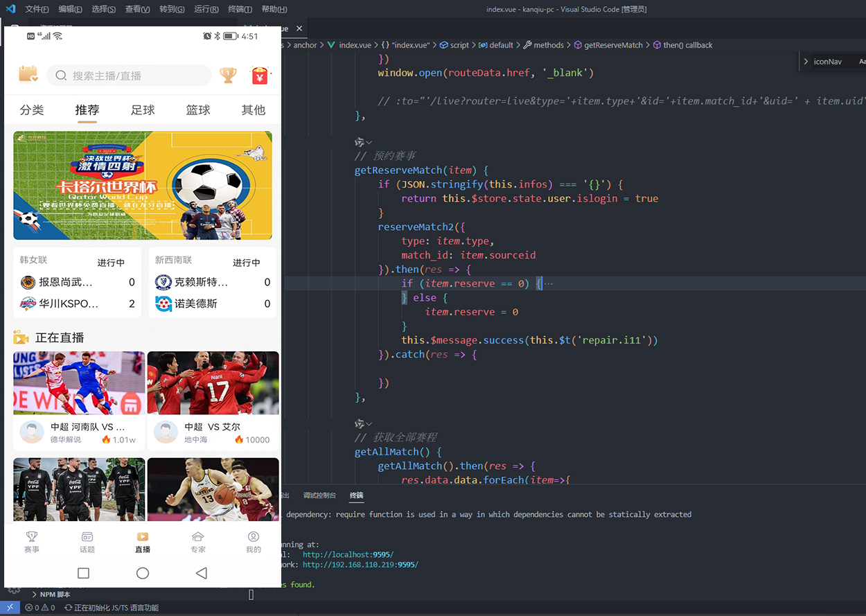
Task: Open the 终端(T) menu
Action: (240, 9)
